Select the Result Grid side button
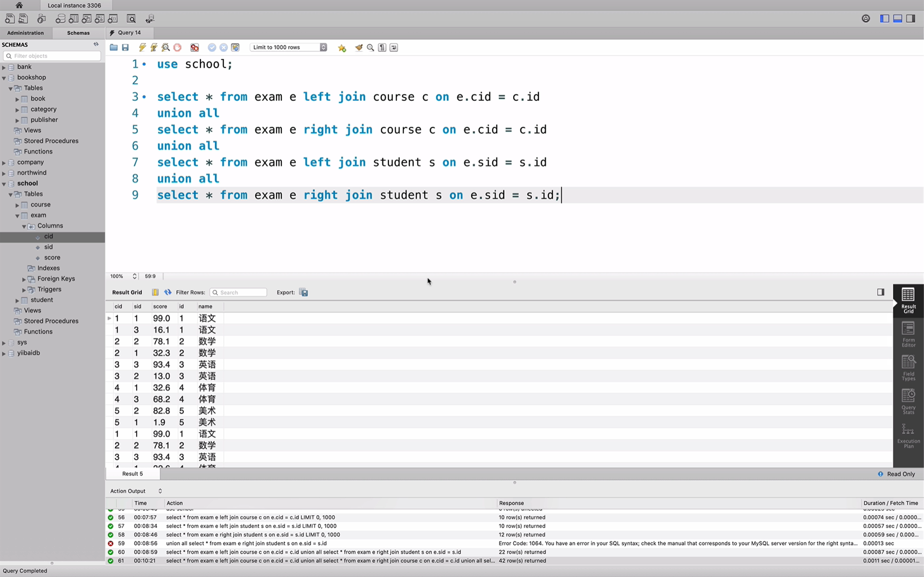Screen dimensions: 924x577 tap(908, 300)
